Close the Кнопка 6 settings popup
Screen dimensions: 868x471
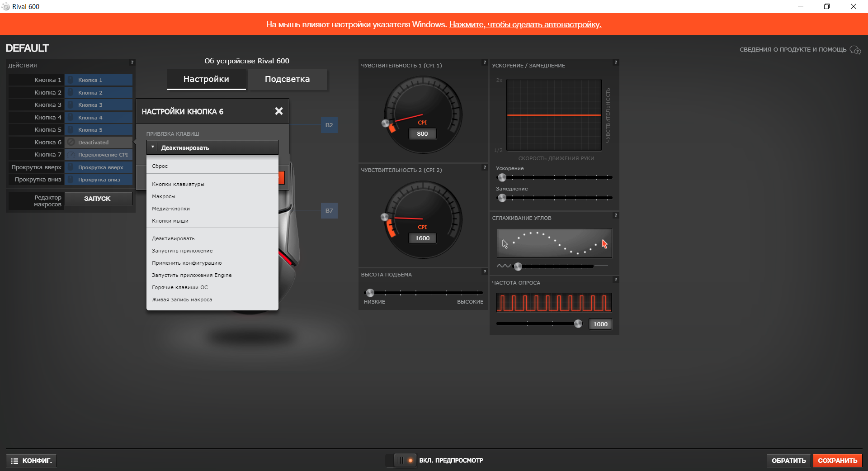click(279, 111)
